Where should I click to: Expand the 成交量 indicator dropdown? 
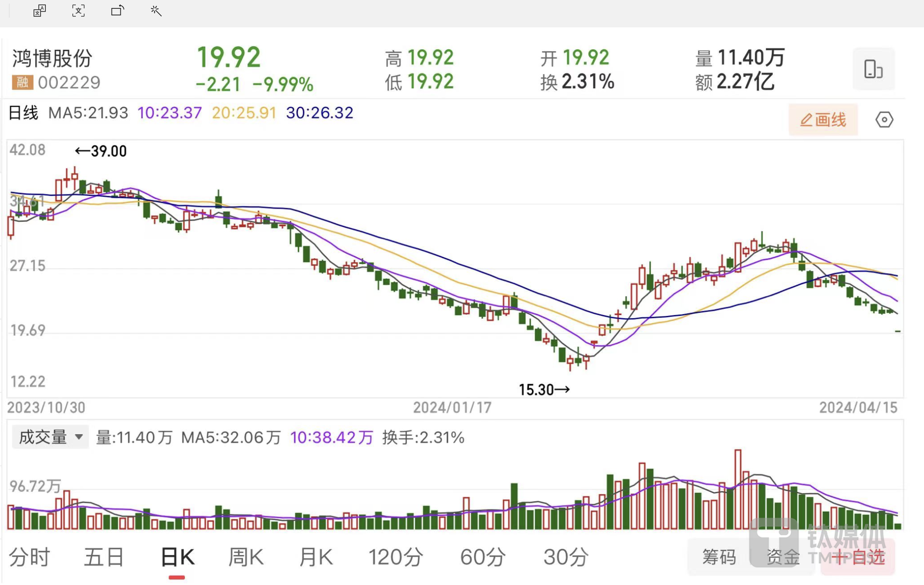[50, 437]
